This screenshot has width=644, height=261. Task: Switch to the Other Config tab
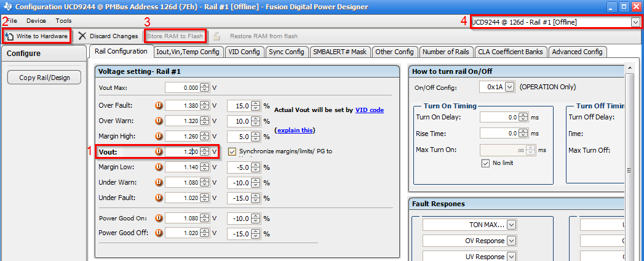pyautogui.click(x=395, y=52)
